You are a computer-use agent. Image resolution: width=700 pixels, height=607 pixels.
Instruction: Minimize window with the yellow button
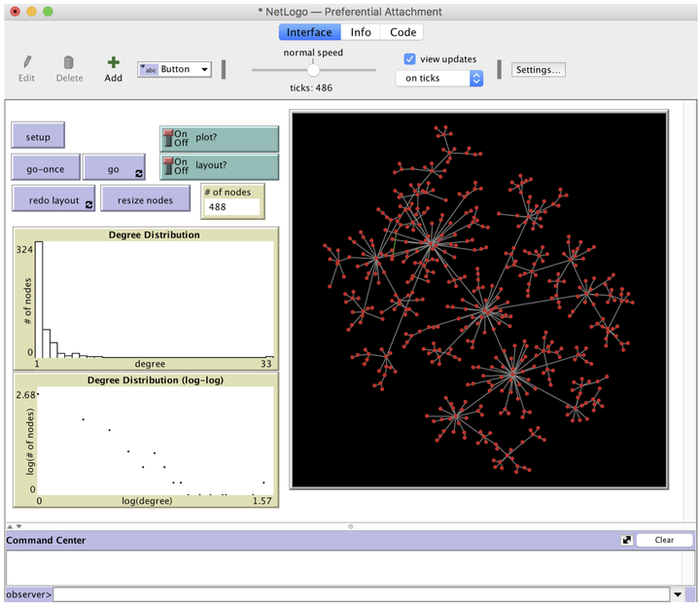(x=31, y=12)
